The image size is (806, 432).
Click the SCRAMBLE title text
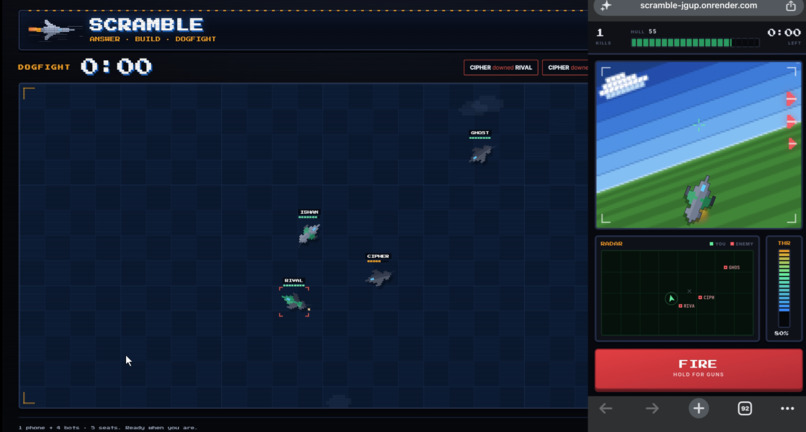(x=146, y=25)
